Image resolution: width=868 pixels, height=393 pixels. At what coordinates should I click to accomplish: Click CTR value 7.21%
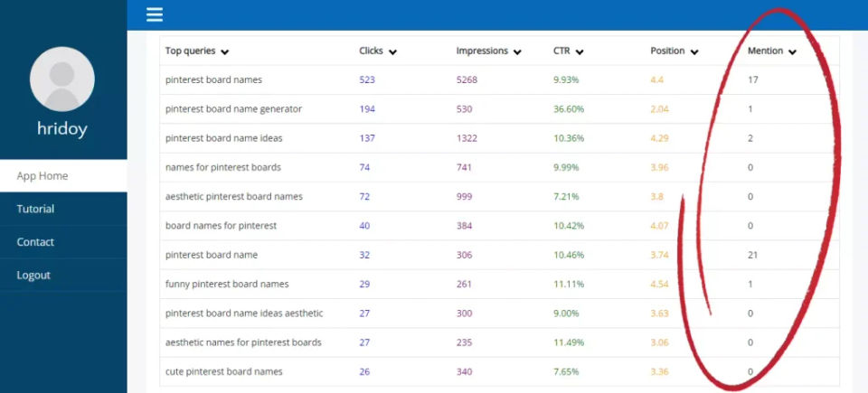click(x=566, y=197)
